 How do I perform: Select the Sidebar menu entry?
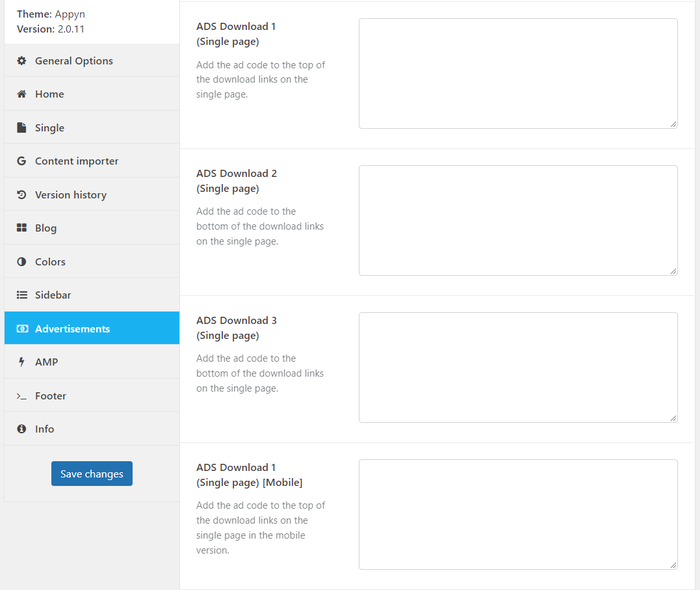(92, 295)
